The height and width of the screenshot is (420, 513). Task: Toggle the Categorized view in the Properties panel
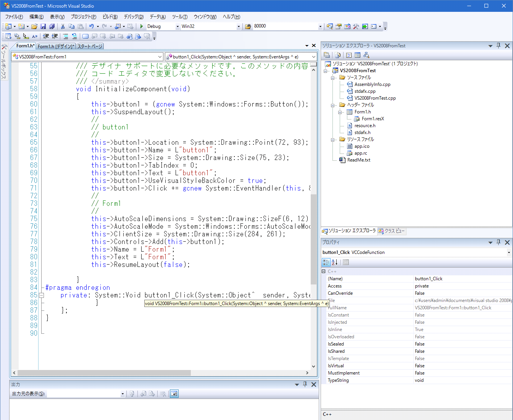[x=326, y=262]
